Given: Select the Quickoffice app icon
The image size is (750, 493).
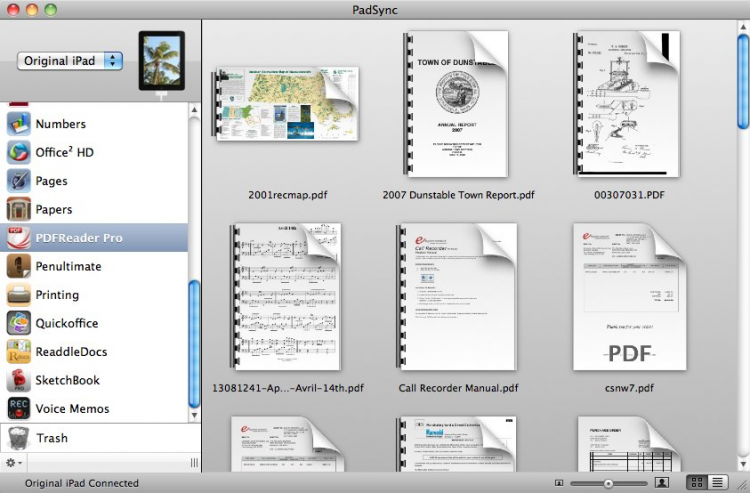Looking at the screenshot, I should (19, 323).
